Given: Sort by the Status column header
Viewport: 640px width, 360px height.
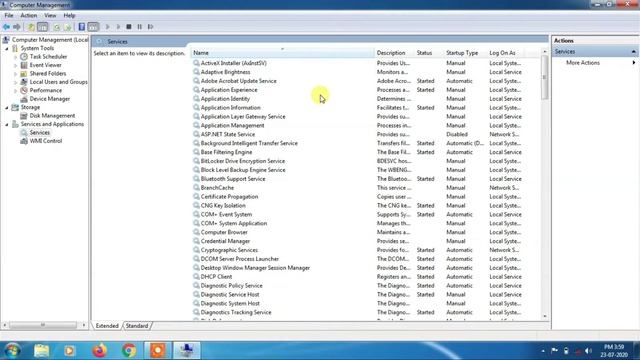Looking at the screenshot, I should tap(429, 53).
